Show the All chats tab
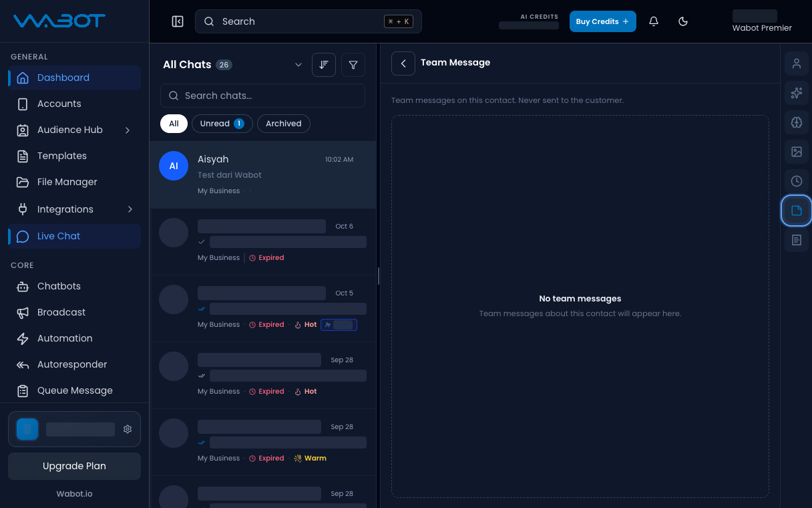Viewport: 812px width, 508px height. pyautogui.click(x=174, y=124)
